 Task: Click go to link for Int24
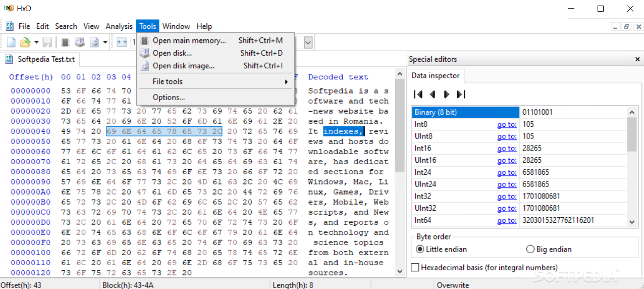point(507,172)
